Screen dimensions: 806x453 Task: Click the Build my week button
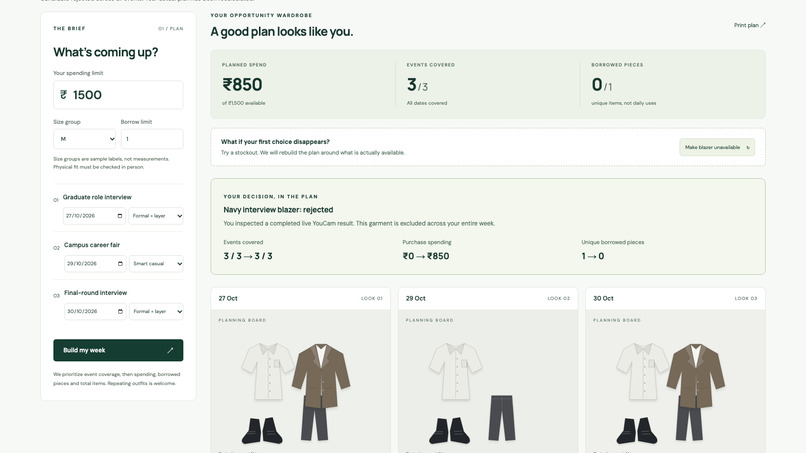(118, 350)
